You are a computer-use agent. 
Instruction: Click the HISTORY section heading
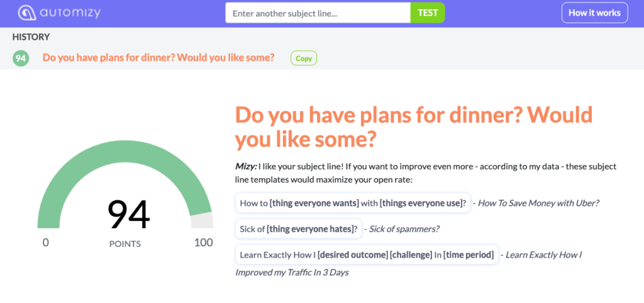pyautogui.click(x=31, y=37)
